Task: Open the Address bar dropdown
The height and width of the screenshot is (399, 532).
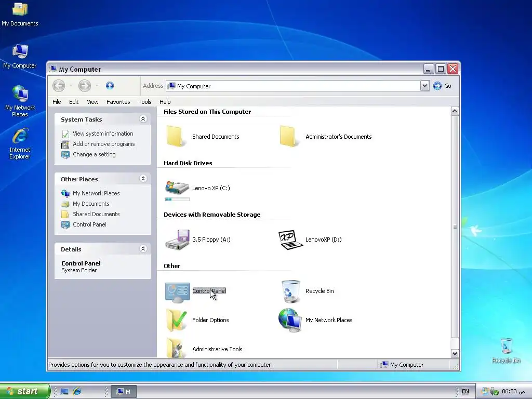Action: [x=424, y=86]
